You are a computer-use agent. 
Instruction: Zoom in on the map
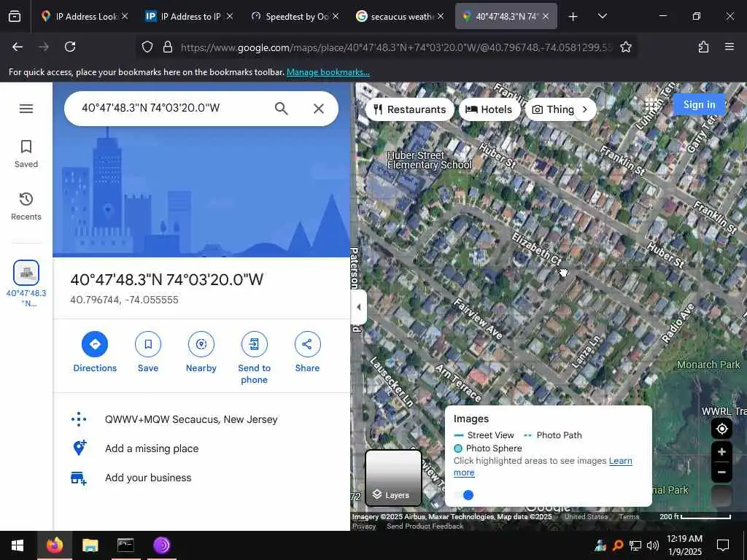point(721,451)
